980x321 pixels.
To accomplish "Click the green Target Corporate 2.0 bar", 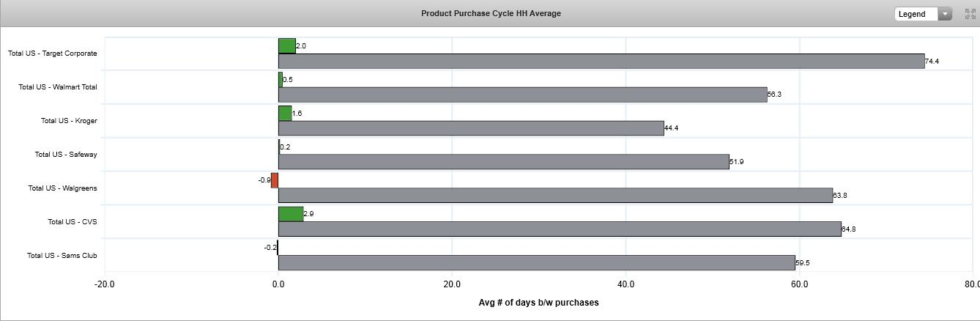I will (x=287, y=45).
